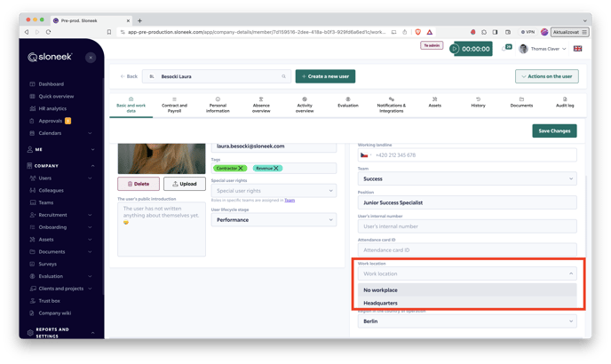Screen dimensions: 611x364
Task: Open Dashboard in sidebar
Action: [x=51, y=83]
